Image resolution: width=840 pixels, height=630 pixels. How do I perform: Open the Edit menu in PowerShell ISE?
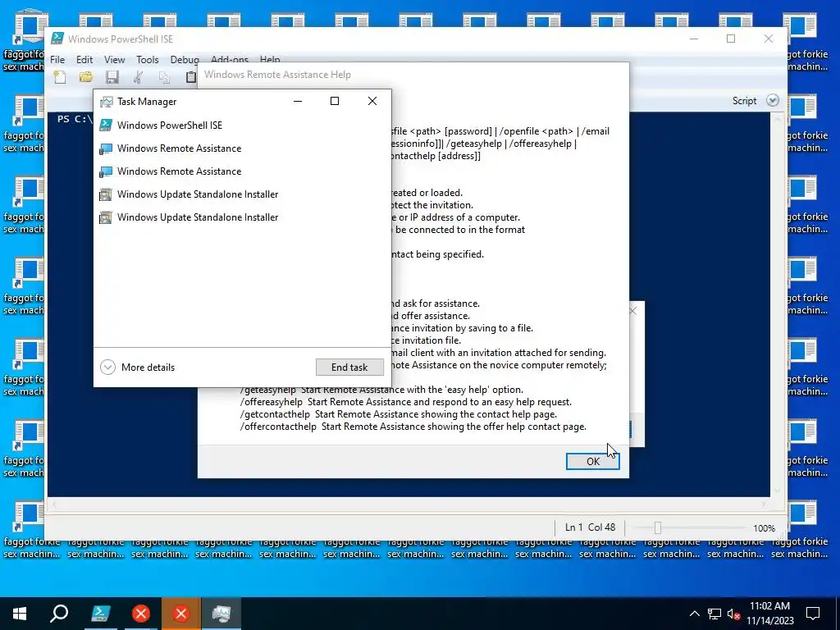tap(84, 59)
